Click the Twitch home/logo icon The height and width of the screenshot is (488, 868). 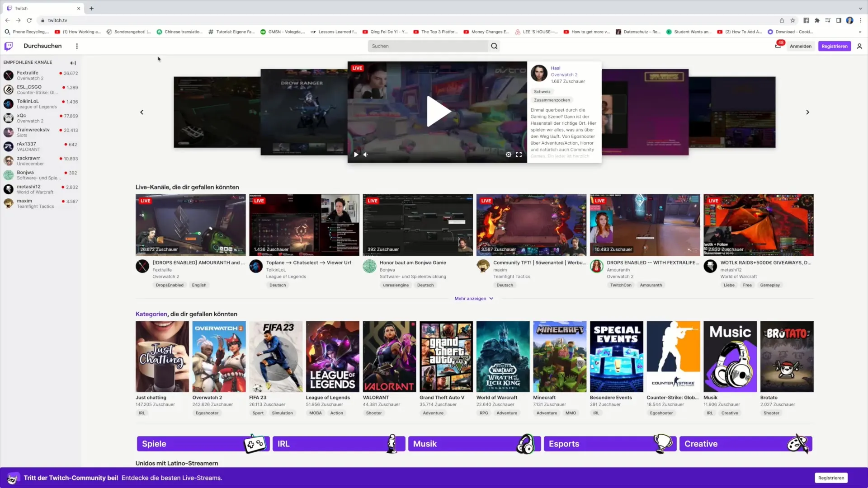pyautogui.click(x=9, y=46)
